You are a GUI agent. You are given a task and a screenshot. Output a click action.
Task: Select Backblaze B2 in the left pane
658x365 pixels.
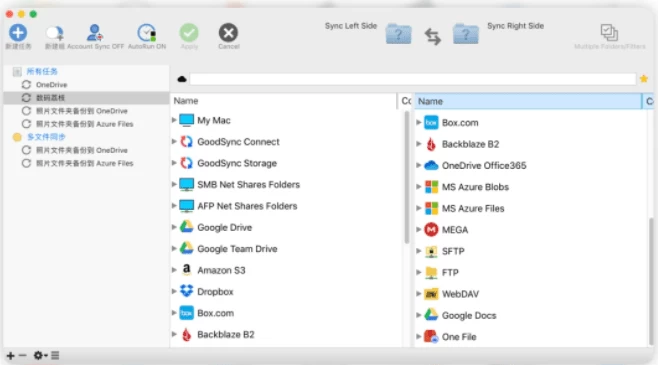pos(226,334)
